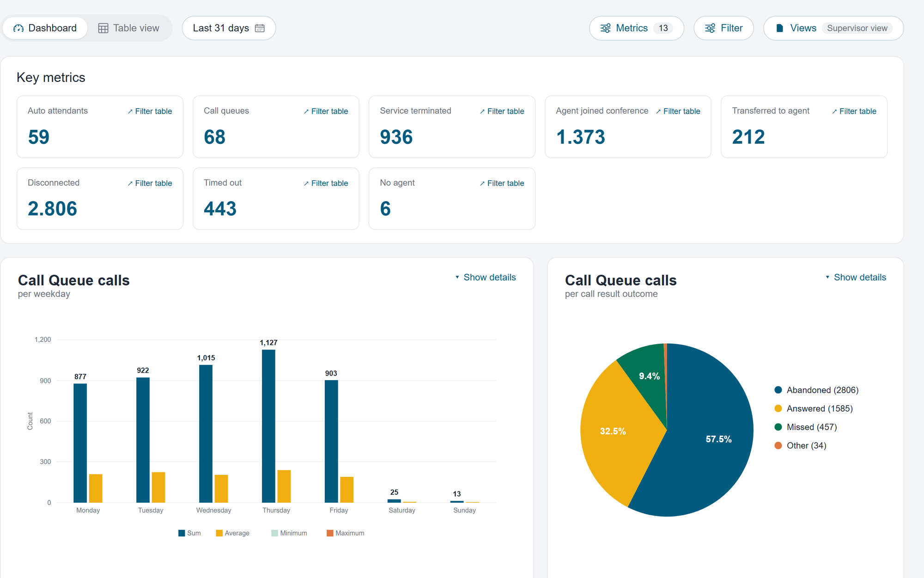Switch to the Dashboard tab

[x=45, y=28]
